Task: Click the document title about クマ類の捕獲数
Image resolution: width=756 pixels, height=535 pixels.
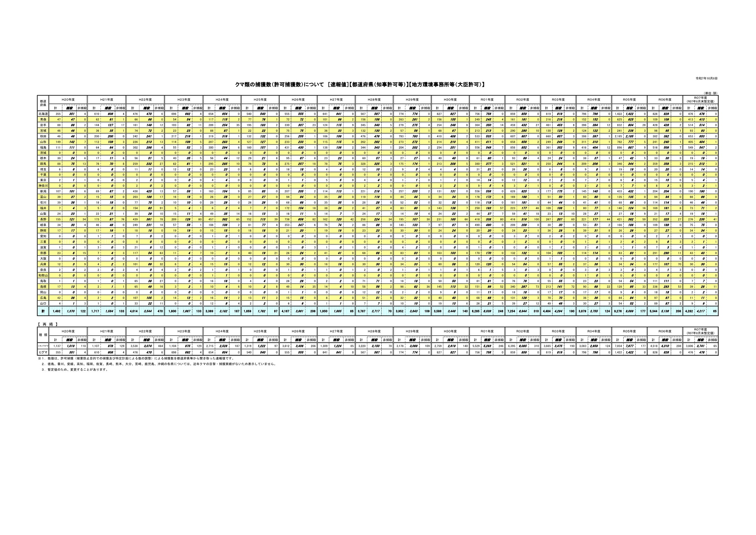Action: click(360, 85)
